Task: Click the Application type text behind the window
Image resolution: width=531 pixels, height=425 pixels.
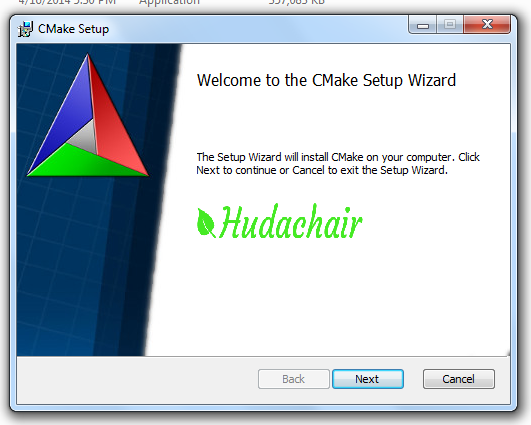Action: [169, 3]
